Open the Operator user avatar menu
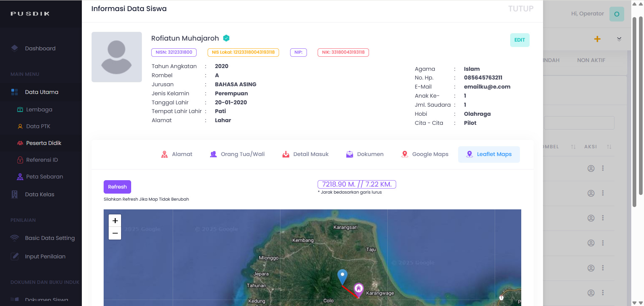644x306 pixels. coord(616,14)
